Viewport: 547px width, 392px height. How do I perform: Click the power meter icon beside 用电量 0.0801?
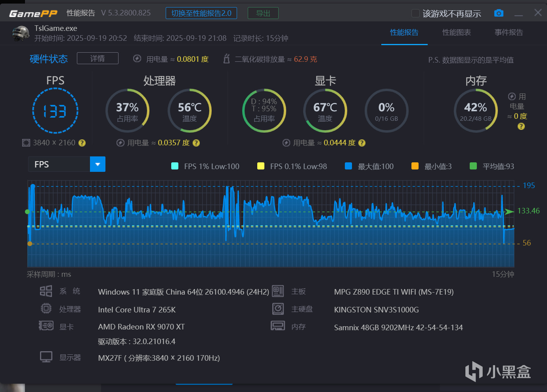(x=137, y=59)
